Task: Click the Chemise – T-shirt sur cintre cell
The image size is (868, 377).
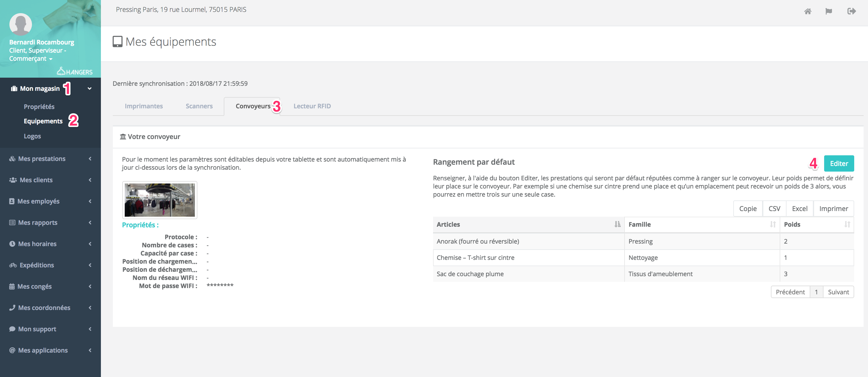Action: point(528,257)
